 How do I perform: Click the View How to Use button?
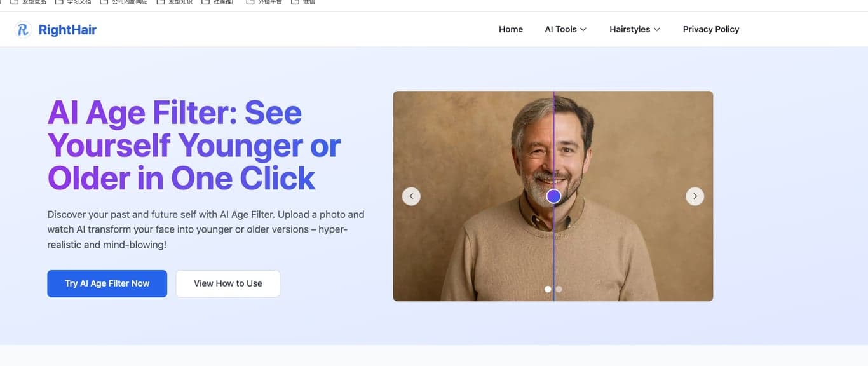pyautogui.click(x=227, y=283)
